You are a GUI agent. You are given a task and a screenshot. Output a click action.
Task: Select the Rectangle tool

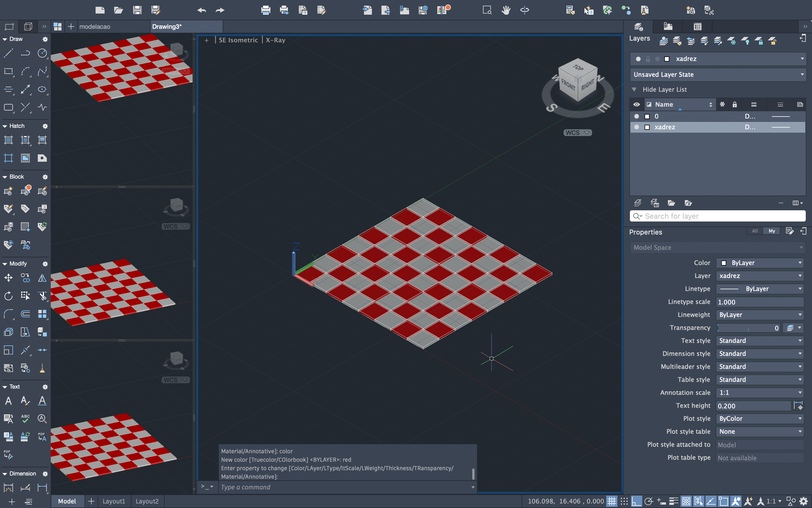coord(8,71)
